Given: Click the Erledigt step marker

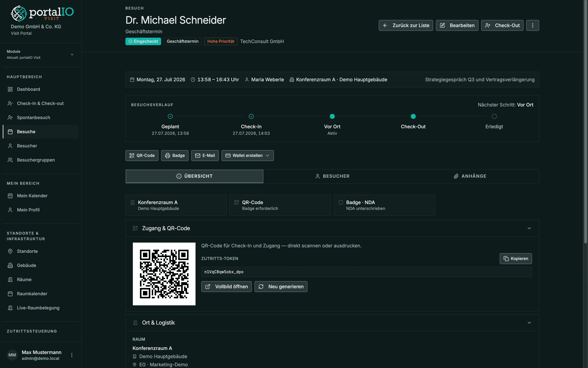Looking at the screenshot, I should pyautogui.click(x=494, y=116).
